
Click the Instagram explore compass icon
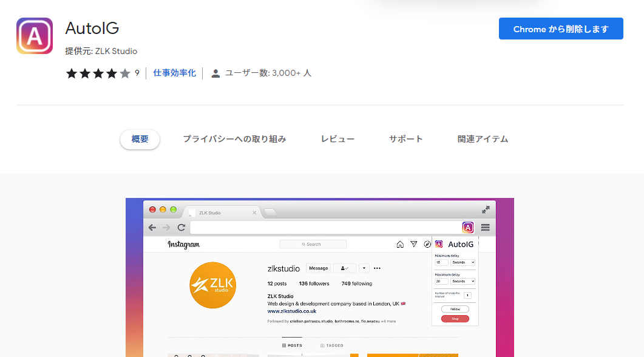[427, 245]
